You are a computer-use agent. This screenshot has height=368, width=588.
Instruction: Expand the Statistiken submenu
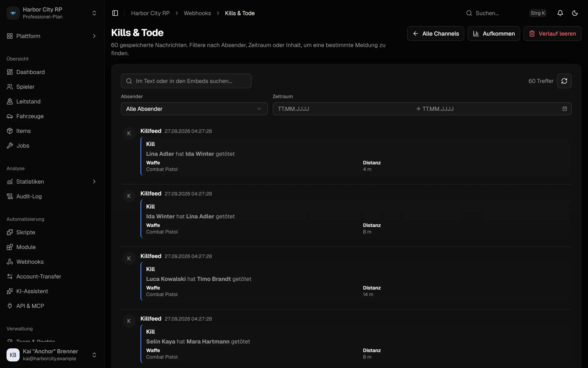point(94,182)
